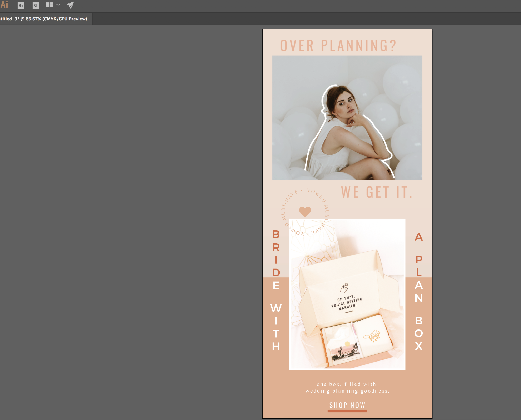Click the SHOP NOW text
This screenshot has height=420, width=521.
coord(347,405)
